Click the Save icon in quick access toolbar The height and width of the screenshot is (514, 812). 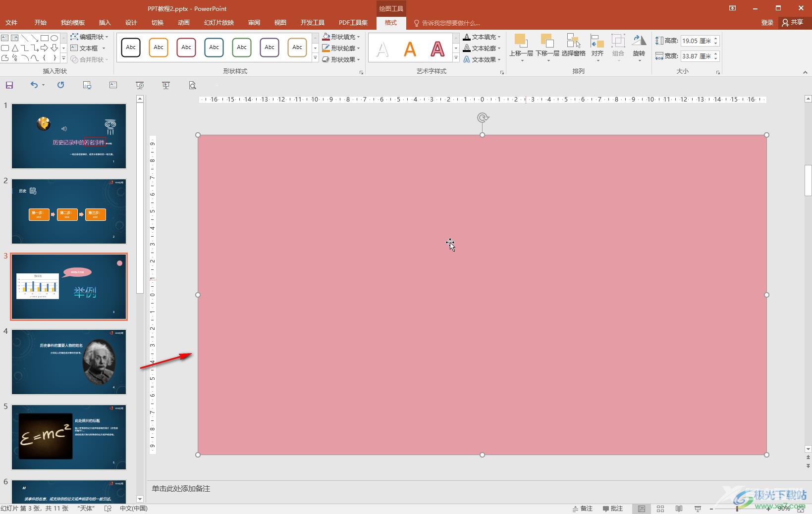pos(9,85)
